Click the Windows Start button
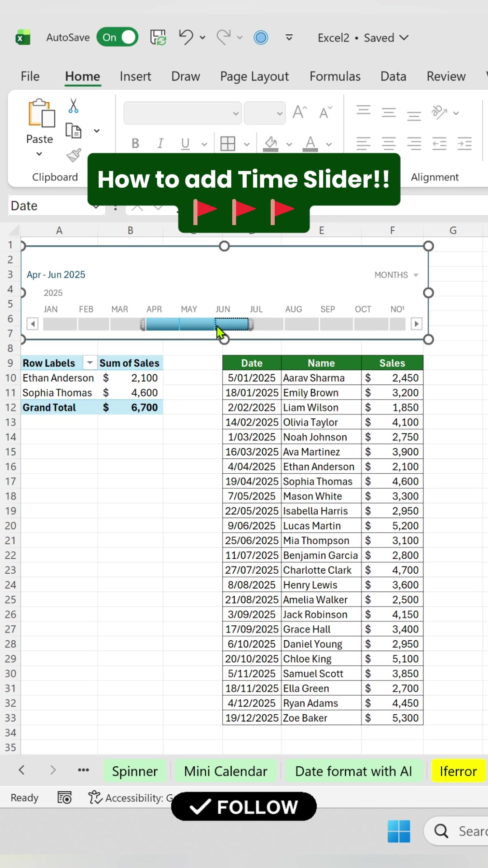The image size is (488, 868). pyautogui.click(x=399, y=831)
